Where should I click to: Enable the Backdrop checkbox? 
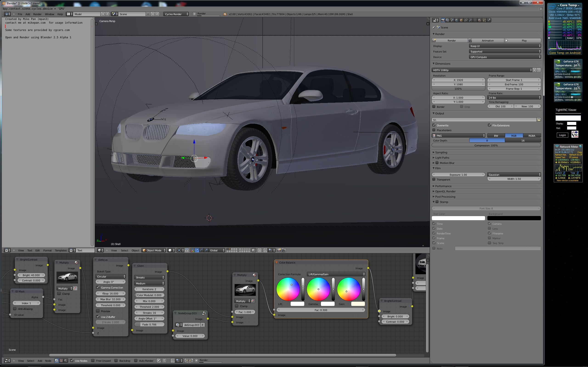[116, 361]
